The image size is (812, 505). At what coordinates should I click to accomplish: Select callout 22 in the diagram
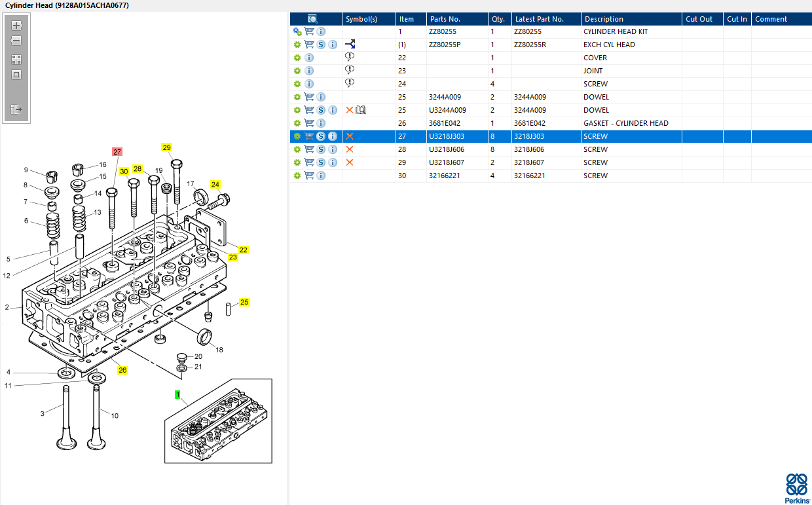coord(244,250)
